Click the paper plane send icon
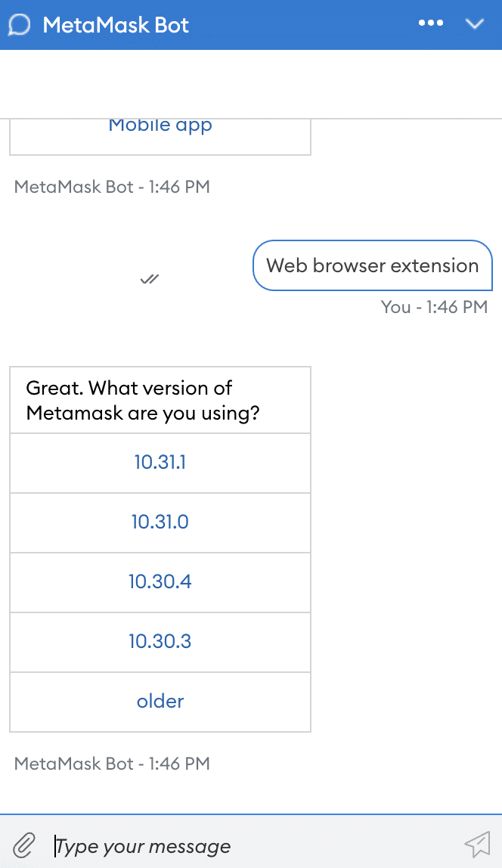Image resolution: width=502 pixels, height=868 pixels. tap(478, 844)
